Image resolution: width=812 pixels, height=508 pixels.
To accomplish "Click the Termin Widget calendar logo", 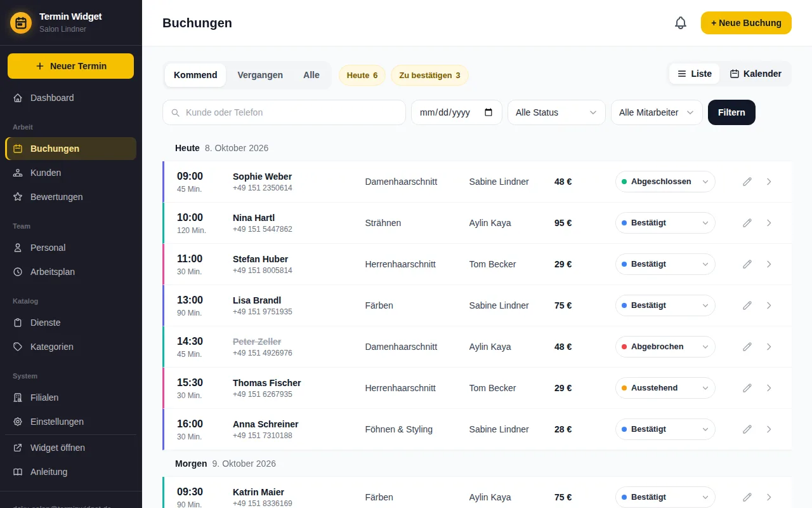I will click(x=21, y=23).
